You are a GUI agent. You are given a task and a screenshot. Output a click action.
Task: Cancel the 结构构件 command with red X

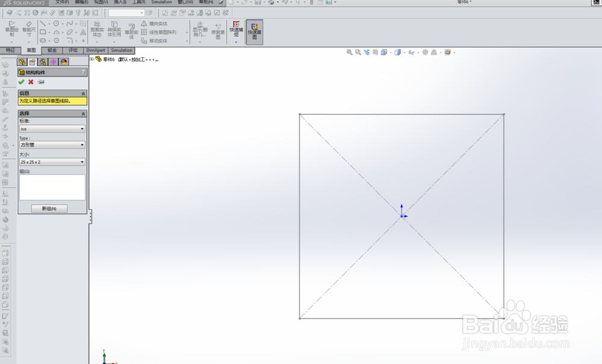point(29,81)
